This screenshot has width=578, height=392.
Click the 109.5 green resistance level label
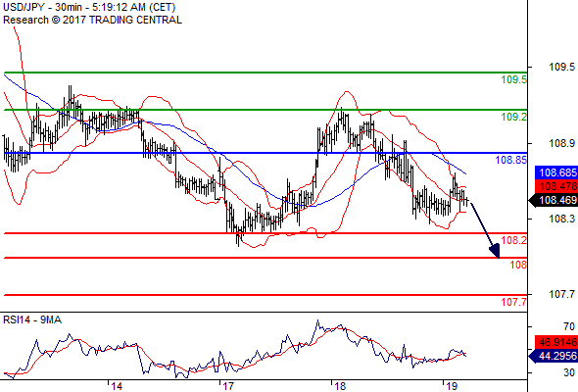(514, 79)
